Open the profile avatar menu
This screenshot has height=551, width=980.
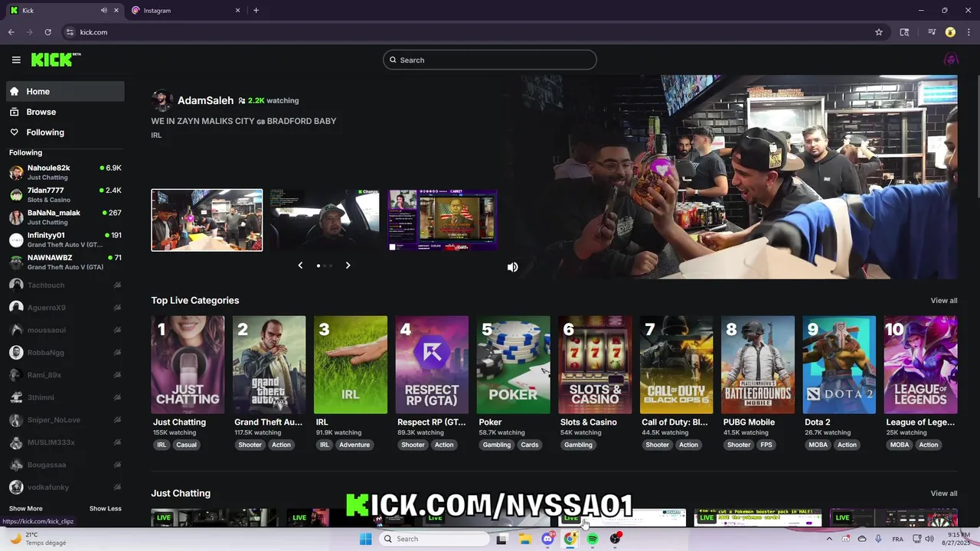(951, 60)
